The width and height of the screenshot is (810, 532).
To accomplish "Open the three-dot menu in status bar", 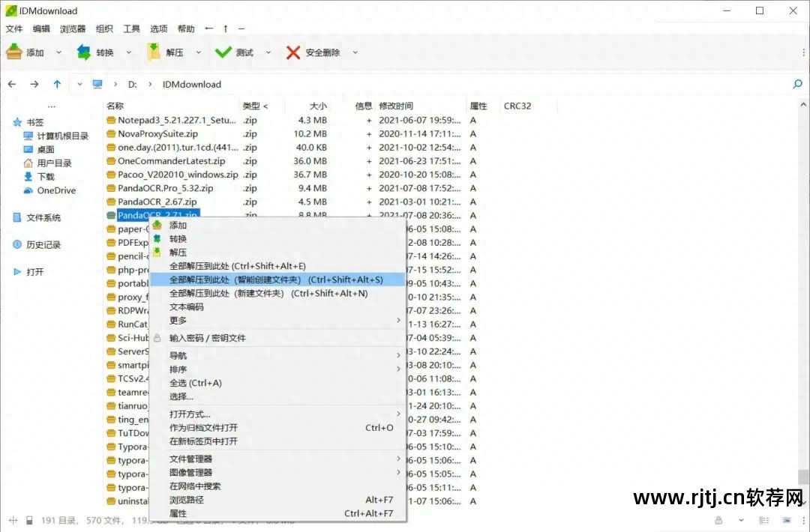I will 803,520.
